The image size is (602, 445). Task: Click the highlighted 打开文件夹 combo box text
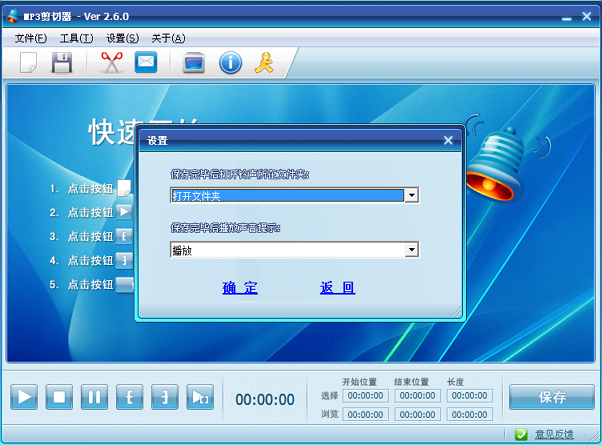[x=288, y=196]
